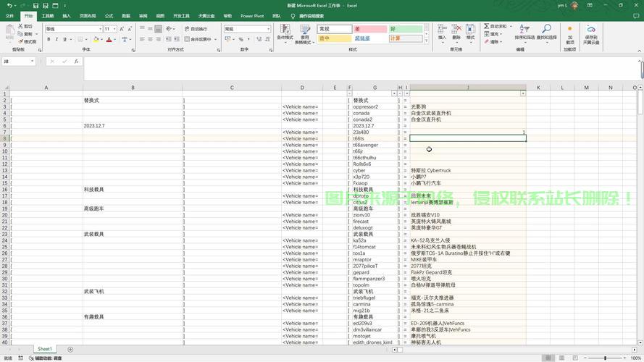Click the Fill (填充) button
644x362 pixels.
tap(491, 33)
